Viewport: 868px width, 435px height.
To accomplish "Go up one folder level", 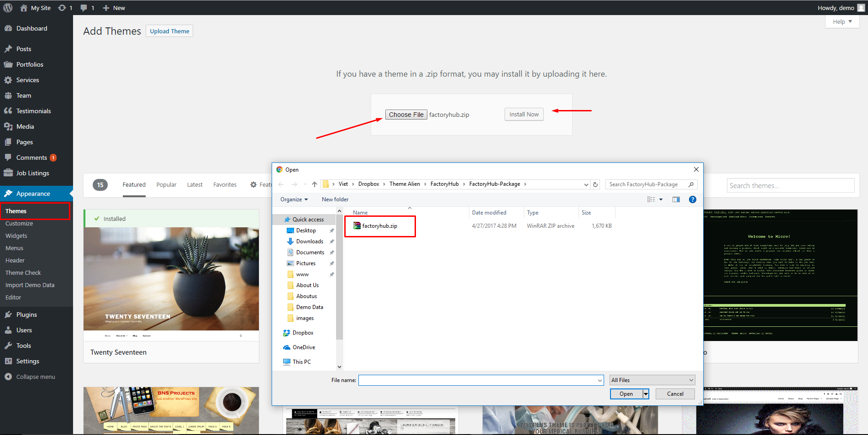I will click(x=314, y=184).
